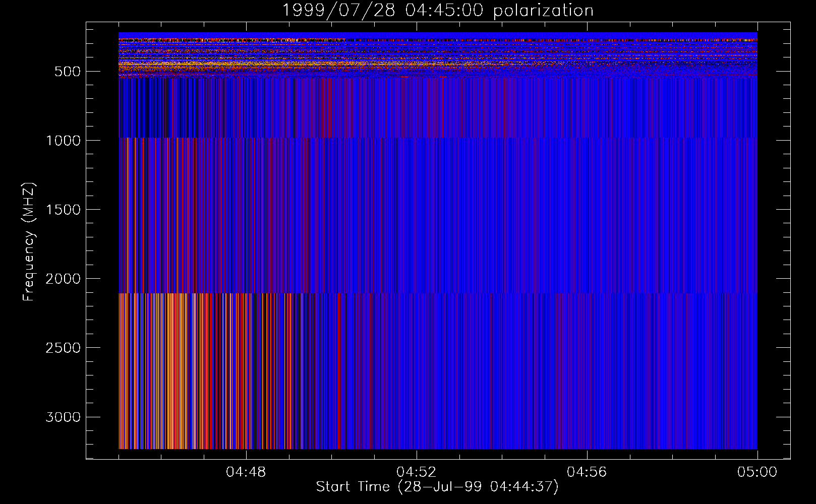This screenshot has width=816, height=504.
Task: Click the word "polarization" in the title
Action: coord(543,10)
